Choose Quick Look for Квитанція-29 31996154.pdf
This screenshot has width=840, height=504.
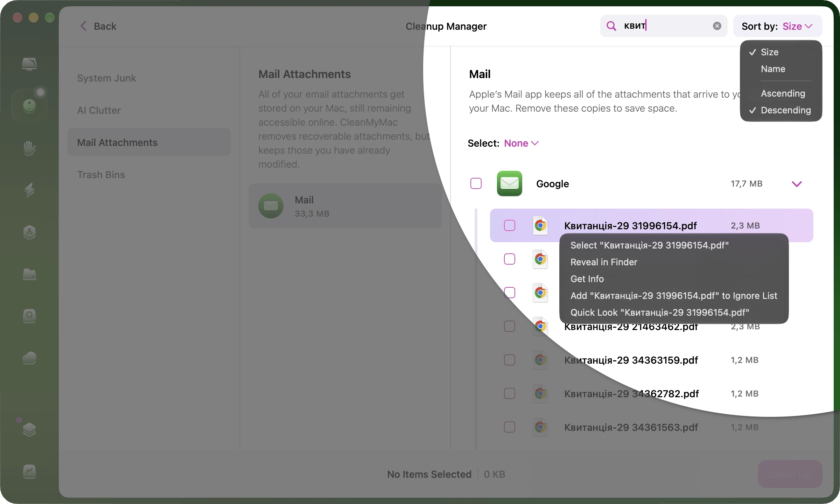tap(674, 313)
